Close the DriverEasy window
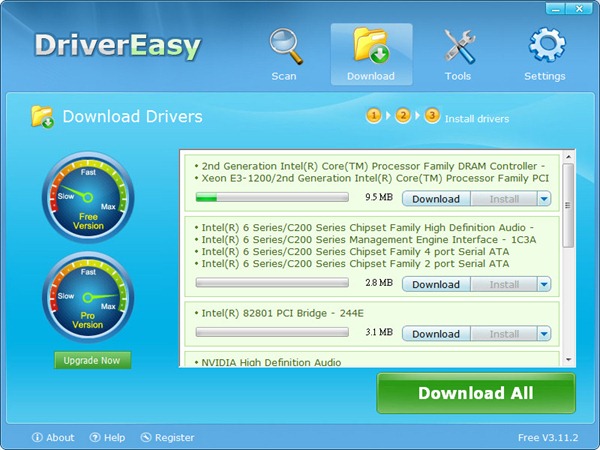This screenshot has height=450, width=600. point(580,9)
